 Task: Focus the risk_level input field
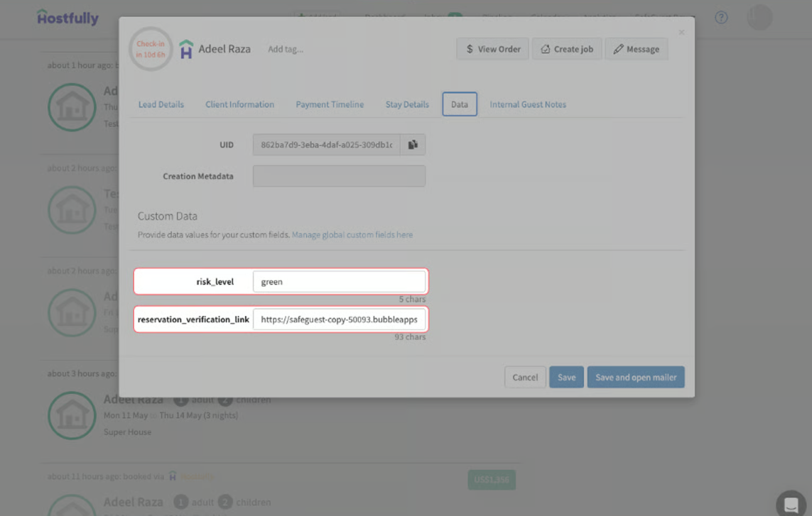tap(339, 282)
